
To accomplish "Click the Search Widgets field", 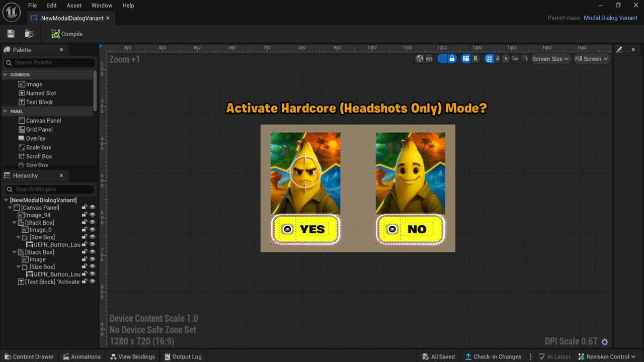I will pos(49,189).
